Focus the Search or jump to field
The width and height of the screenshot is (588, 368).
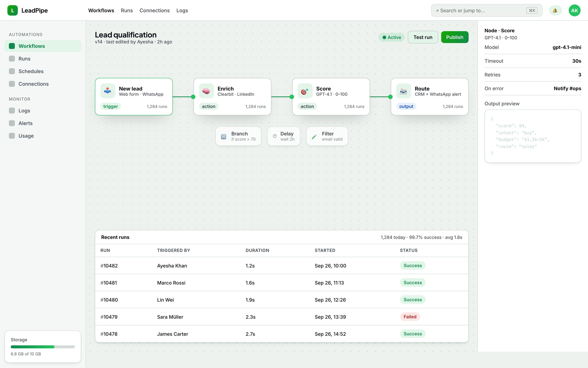[487, 10]
